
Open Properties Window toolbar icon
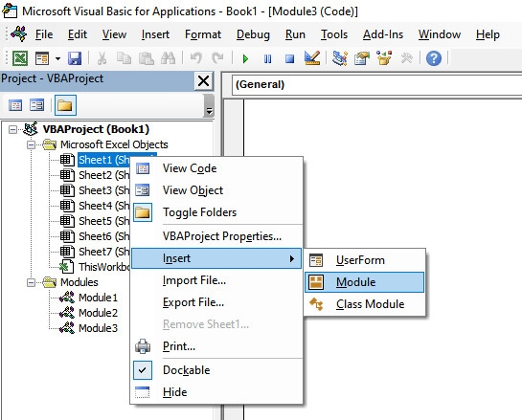coord(362,58)
